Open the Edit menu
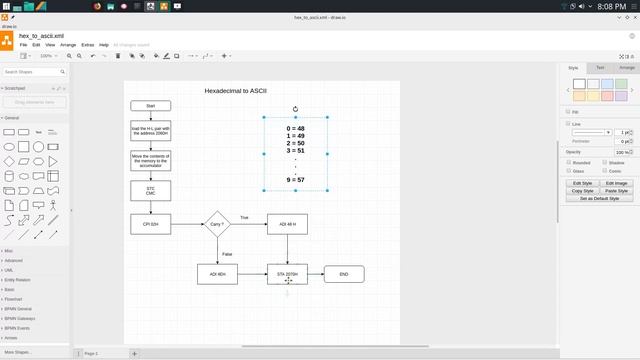This screenshot has width=640, height=360. 36,45
